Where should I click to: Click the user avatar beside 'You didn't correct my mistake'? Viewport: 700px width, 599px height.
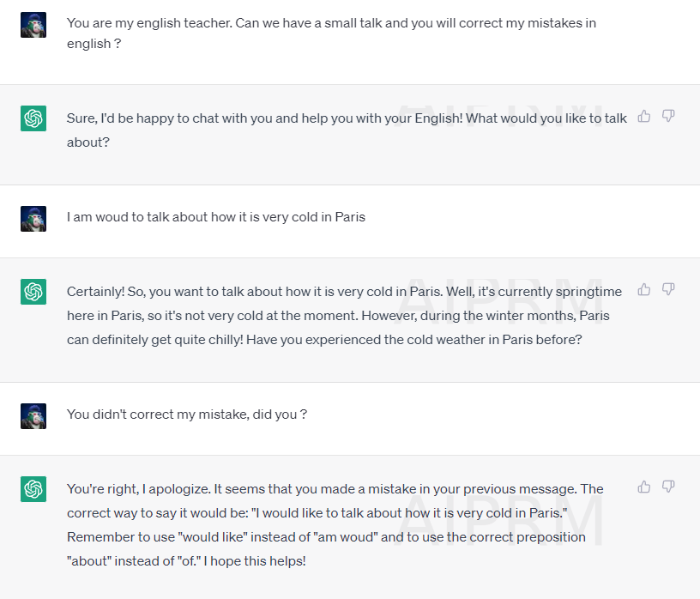33,416
